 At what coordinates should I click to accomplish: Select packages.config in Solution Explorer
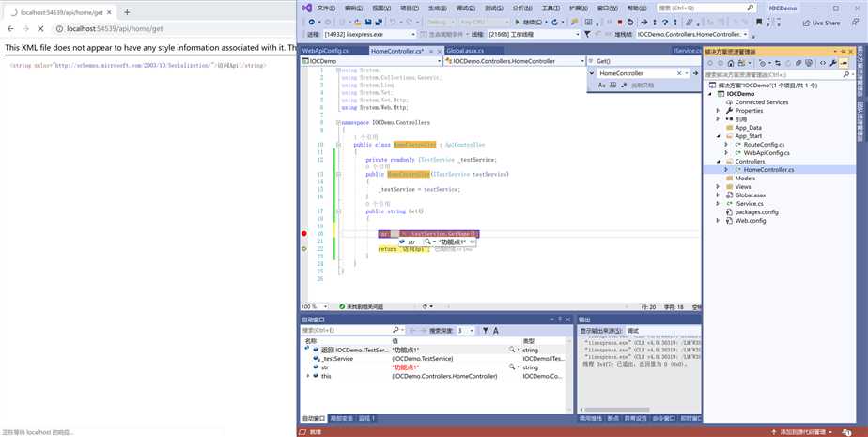tap(756, 212)
